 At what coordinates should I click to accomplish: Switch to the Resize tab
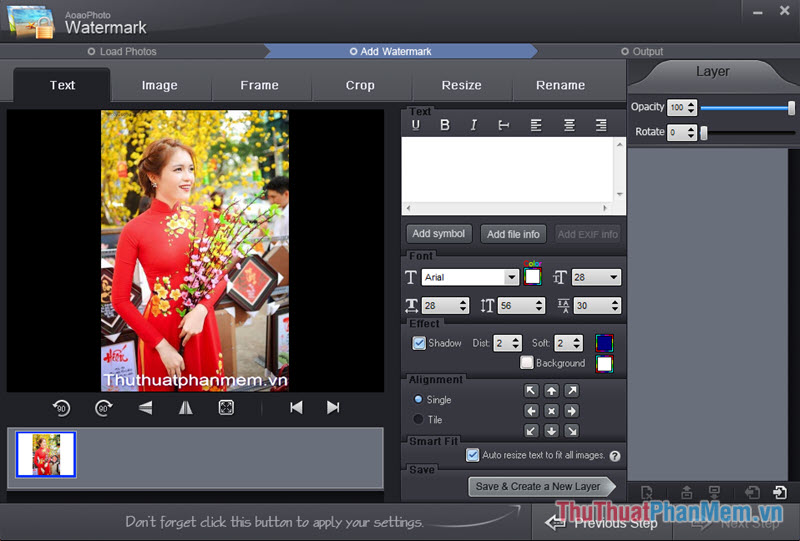tap(462, 85)
